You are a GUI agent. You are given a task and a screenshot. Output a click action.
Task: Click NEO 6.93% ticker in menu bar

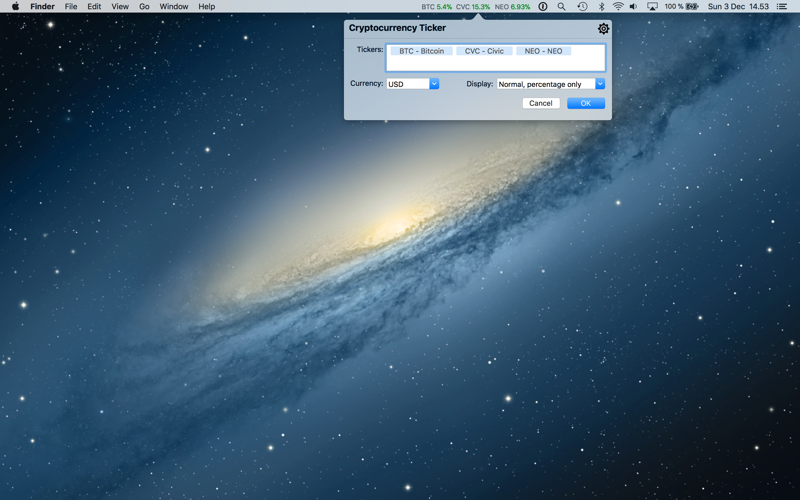[x=512, y=7]
